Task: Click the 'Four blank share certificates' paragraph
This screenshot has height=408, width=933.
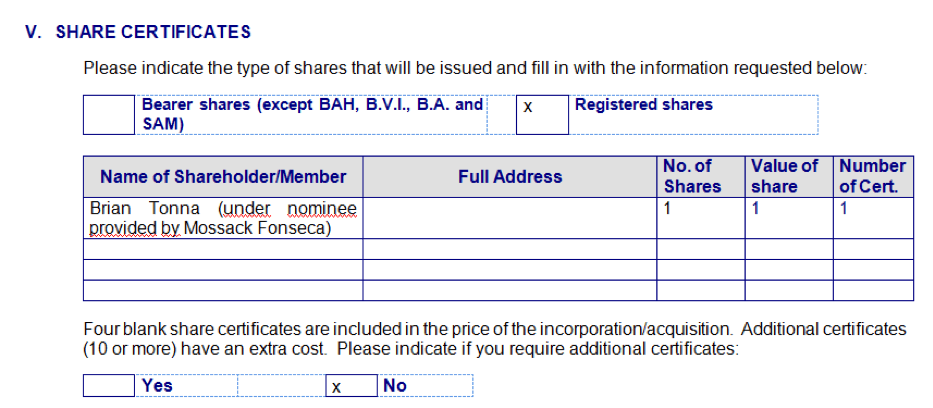Action: point(494,339)
